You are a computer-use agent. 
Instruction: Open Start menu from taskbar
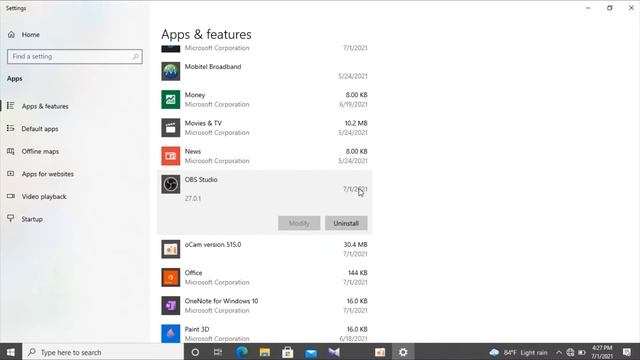pos(11,352)
